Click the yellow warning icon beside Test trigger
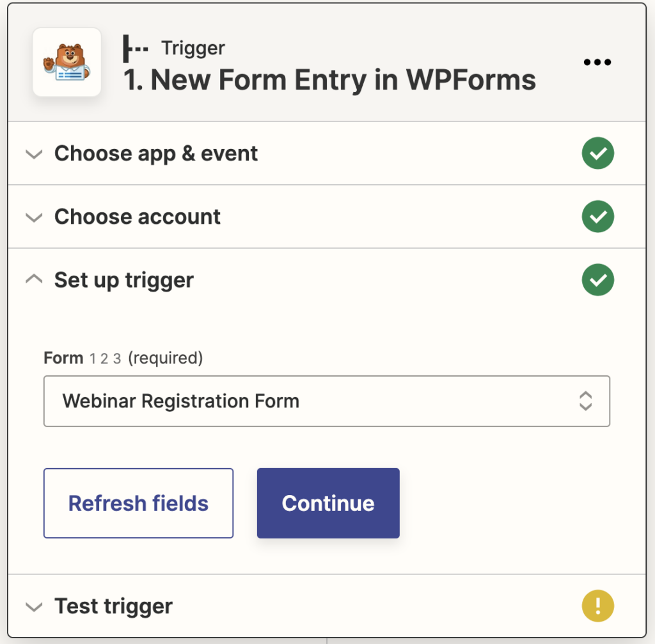The width and height of the screenshot is (655, 644). pos(597,605)
